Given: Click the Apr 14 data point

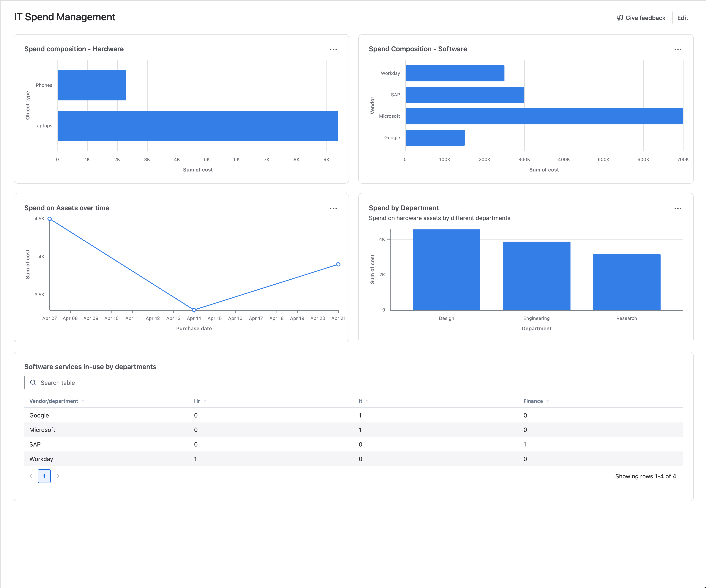Looking at the screenshot, I should click(194, 309).
